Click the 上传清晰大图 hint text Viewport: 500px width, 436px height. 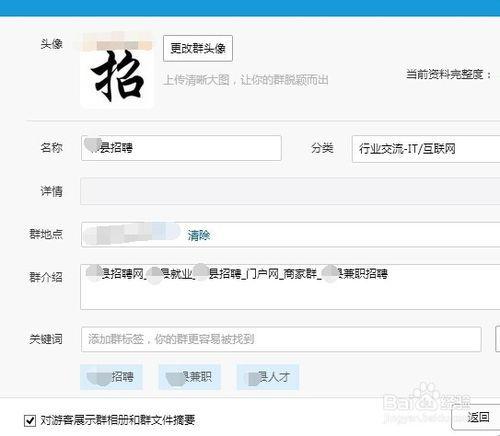[246, 80]
